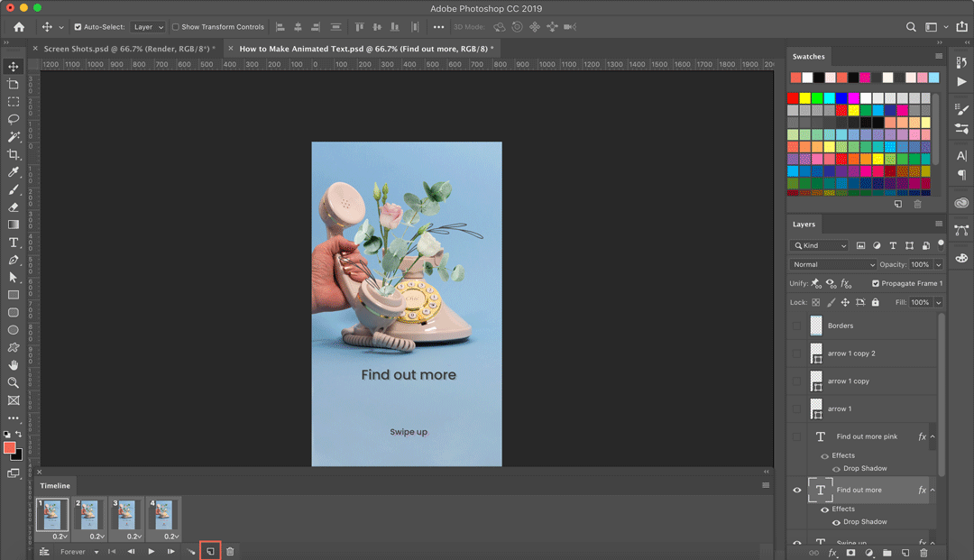The height and width of the screenshot is (560, 974).
Task: Delete selected frame in Timeline
Action: coord(230,551)
